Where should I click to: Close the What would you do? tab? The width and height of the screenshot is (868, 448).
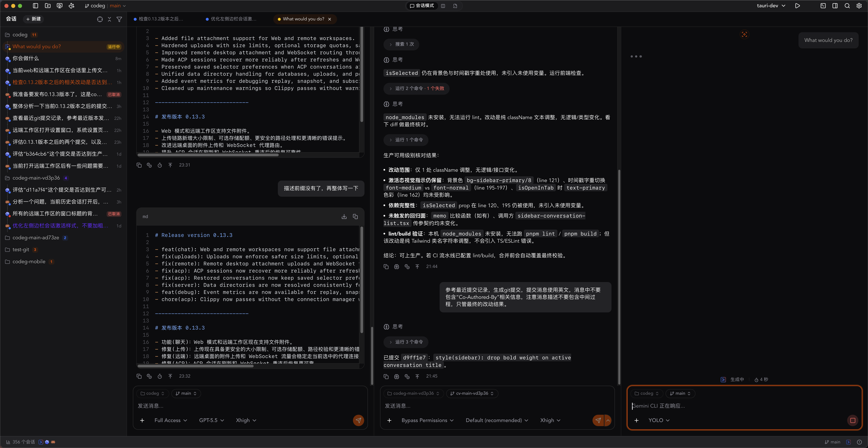pos(330,19)
